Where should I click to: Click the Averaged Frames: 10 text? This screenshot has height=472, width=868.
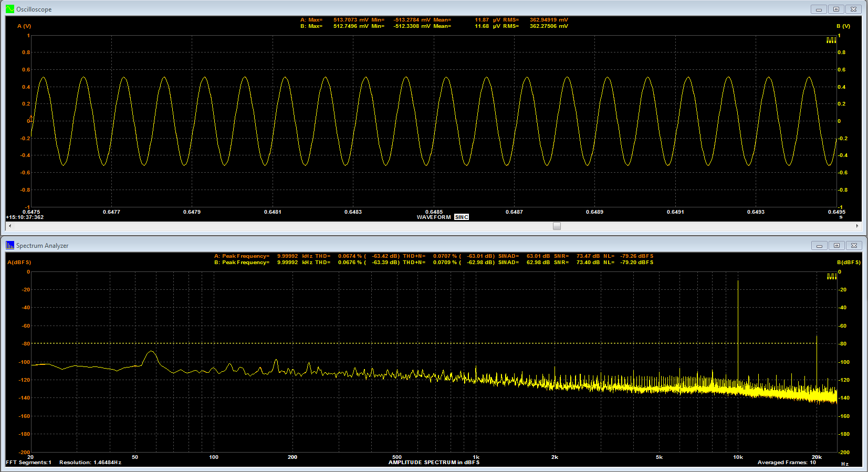(787, 462)
